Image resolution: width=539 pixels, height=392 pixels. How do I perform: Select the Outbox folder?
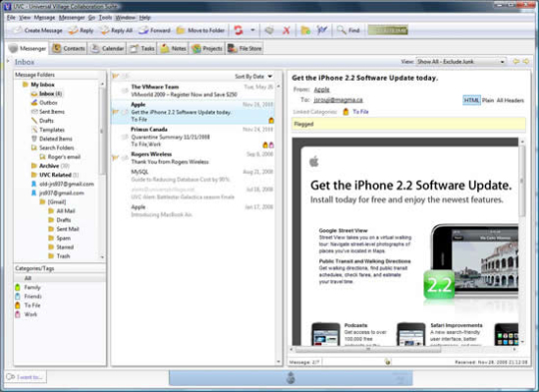(44, 103)
